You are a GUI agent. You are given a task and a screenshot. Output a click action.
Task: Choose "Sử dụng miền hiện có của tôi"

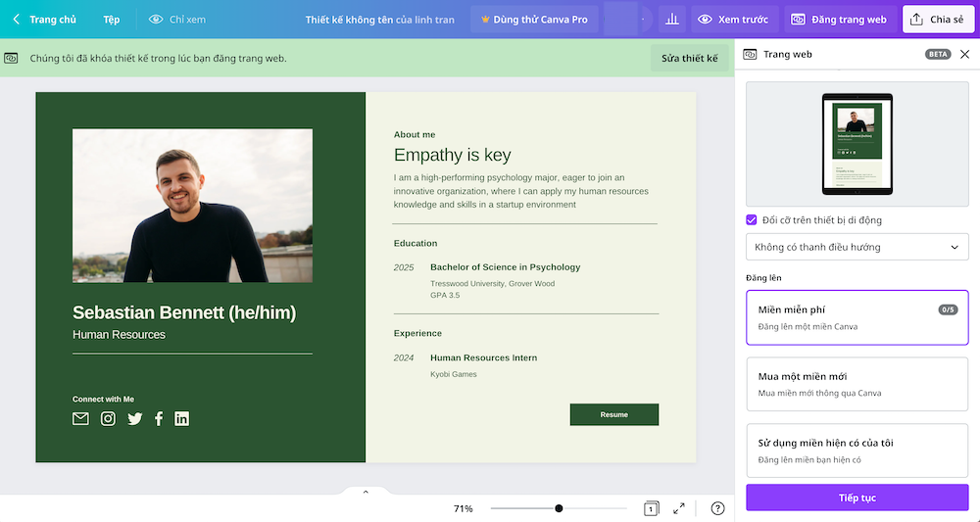[x=857, y=451]
